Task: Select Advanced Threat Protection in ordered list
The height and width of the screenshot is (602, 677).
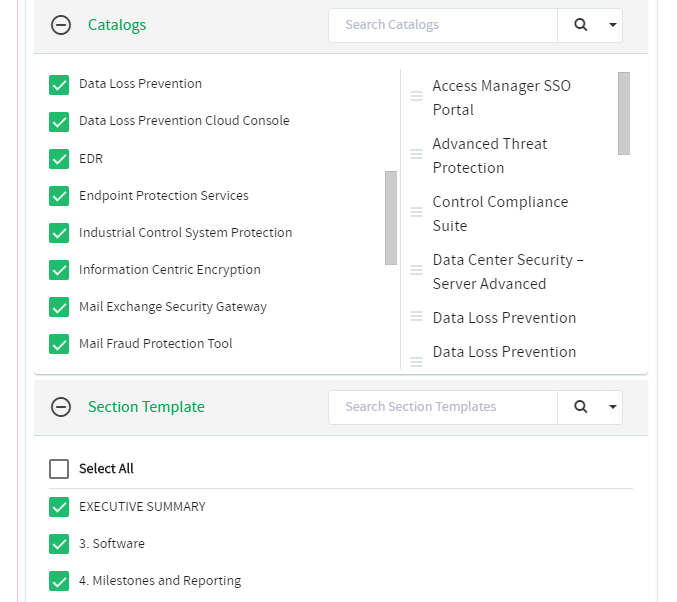Action: [x=490, y=156]
